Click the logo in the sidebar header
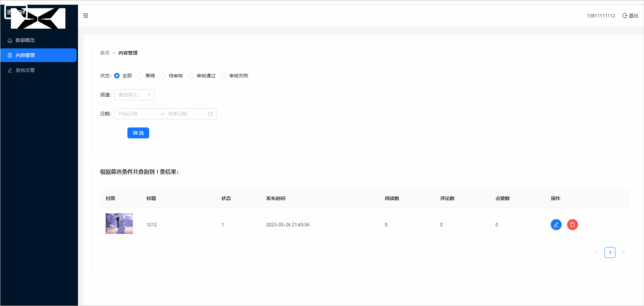This screenshot has height=306, width=644. pos(38,18)
